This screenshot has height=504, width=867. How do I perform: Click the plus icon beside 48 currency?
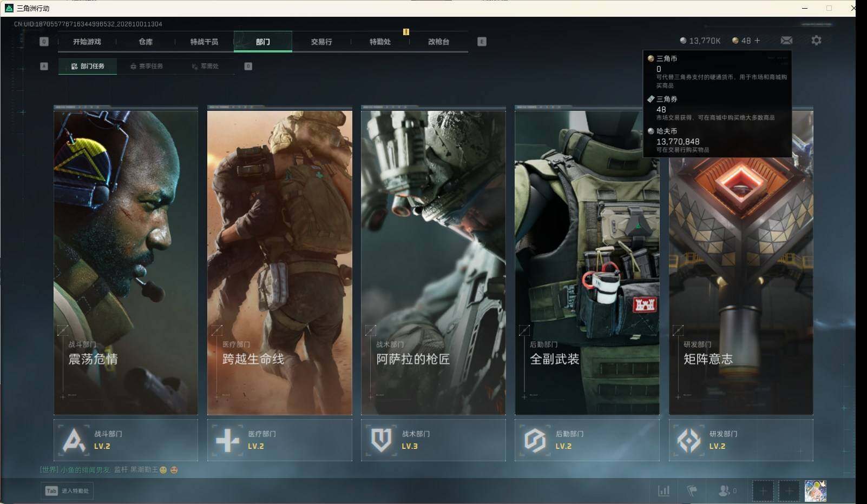(x=757, y=41)
